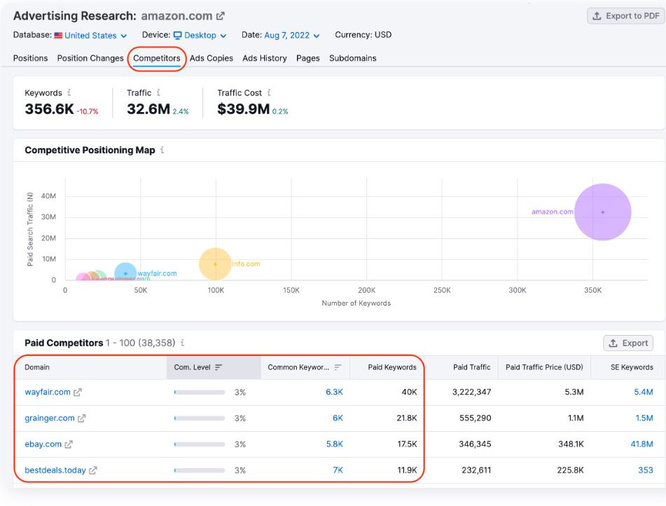The image size is (666, 506).
Task: Switch to the Pages tab
Action: 308,58
